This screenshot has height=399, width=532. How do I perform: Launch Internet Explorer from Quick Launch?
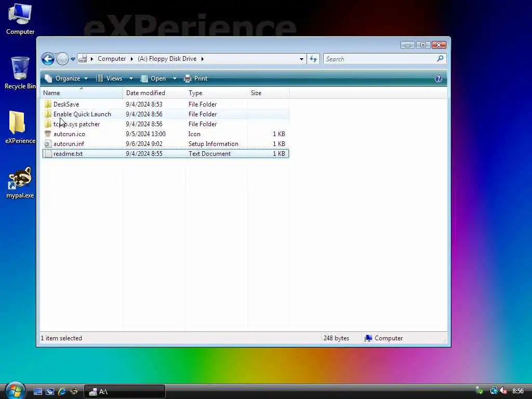(62, 392)
